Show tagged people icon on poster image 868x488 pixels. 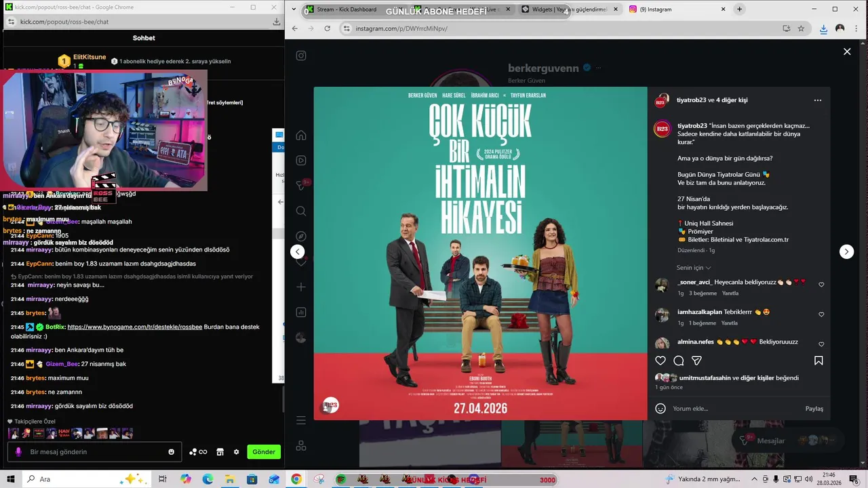point(326,407)
